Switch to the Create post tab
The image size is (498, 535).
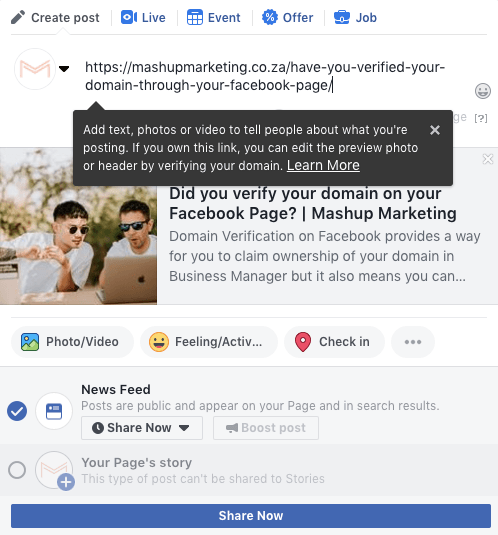55,17
